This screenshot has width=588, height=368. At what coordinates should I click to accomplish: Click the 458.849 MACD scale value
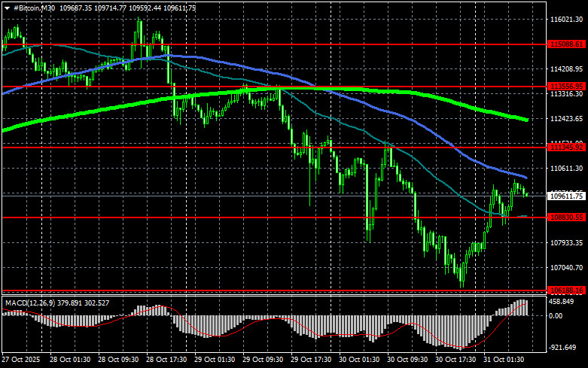click(x=561, y=302)
